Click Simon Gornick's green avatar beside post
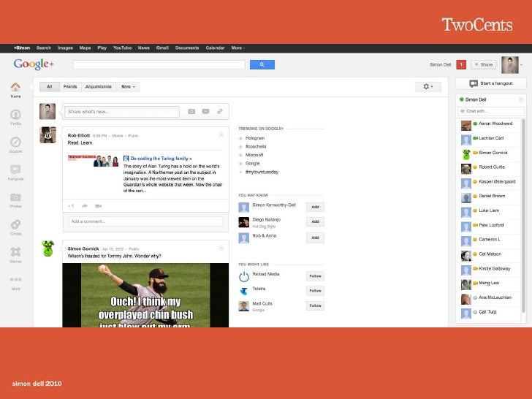This screenshot has width=532, height=399. pyautogui.click(x=47, y=248)
